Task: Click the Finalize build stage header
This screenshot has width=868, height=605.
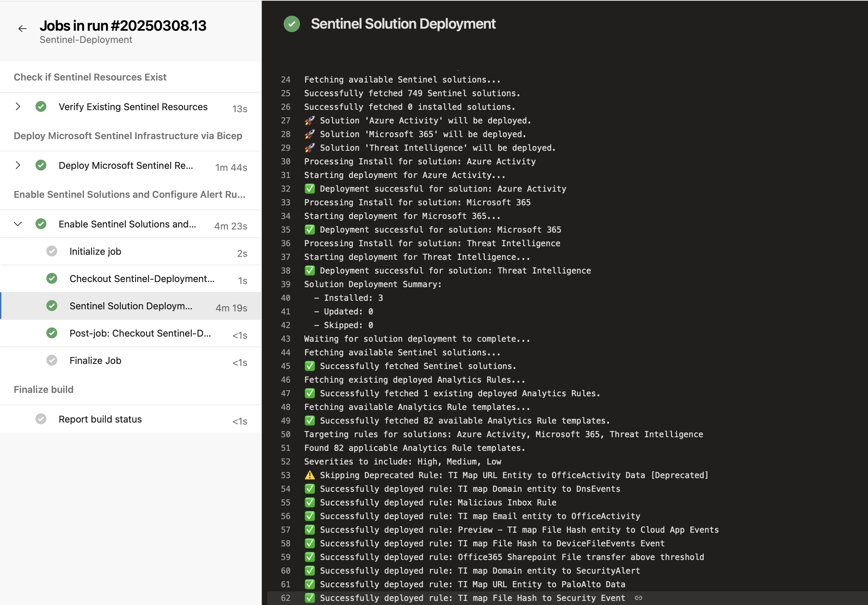Action: pos(44,389)
